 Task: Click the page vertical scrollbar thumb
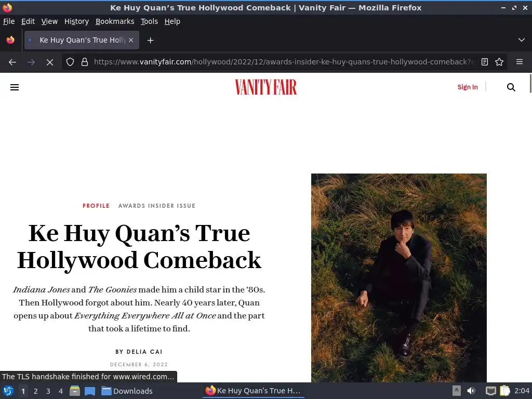(530, 84)
